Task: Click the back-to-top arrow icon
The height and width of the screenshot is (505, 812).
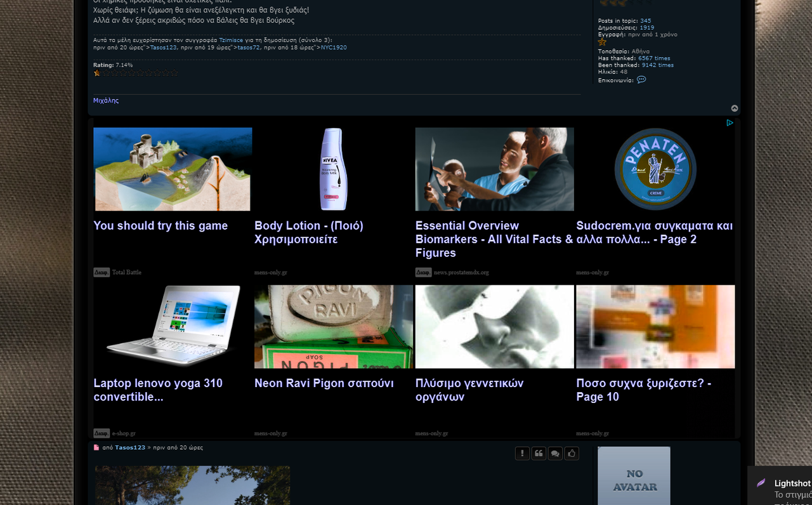Action: [x=735, y=108]
